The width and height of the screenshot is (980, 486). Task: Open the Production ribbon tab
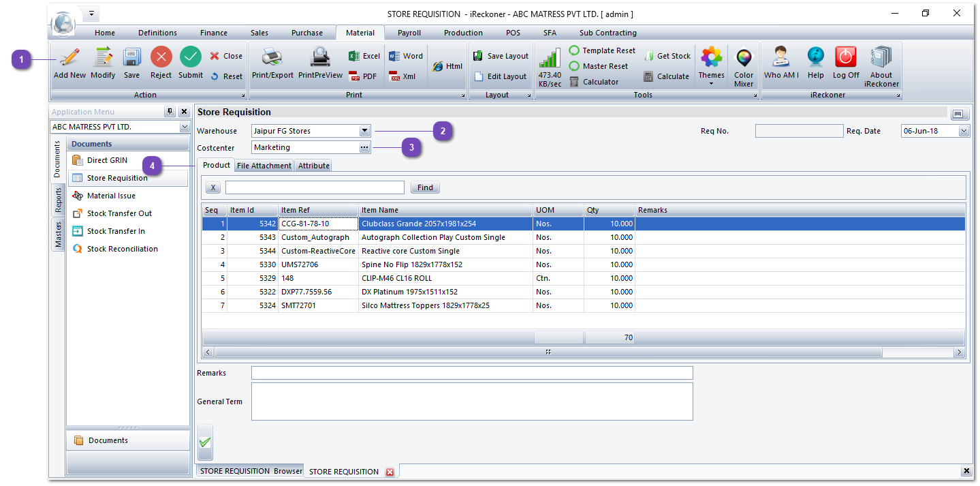462,32
